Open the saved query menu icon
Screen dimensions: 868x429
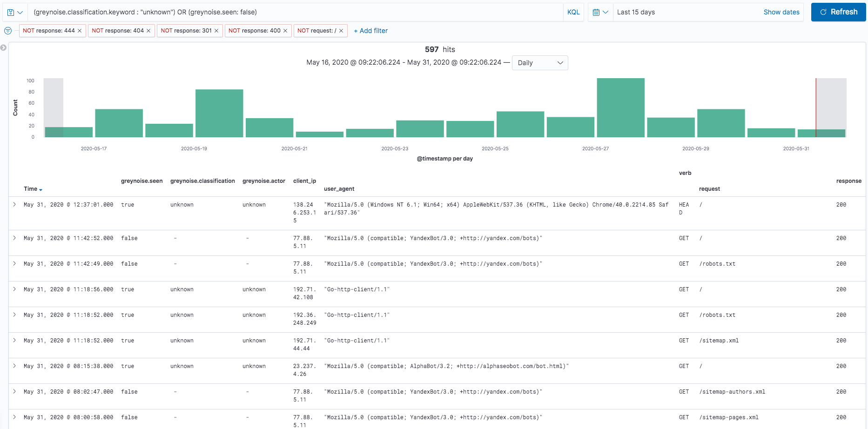pos(14,13)
